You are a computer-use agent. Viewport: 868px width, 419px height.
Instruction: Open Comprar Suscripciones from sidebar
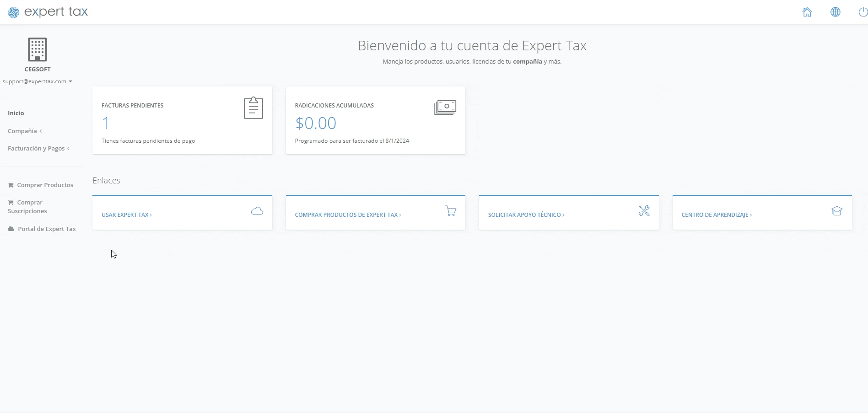27,207
